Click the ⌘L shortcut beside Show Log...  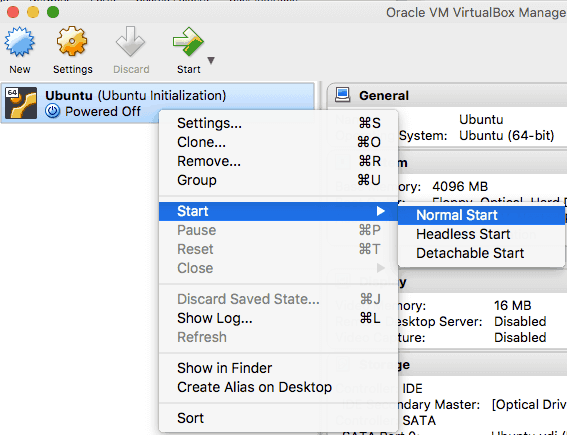[x=370, y=318]
